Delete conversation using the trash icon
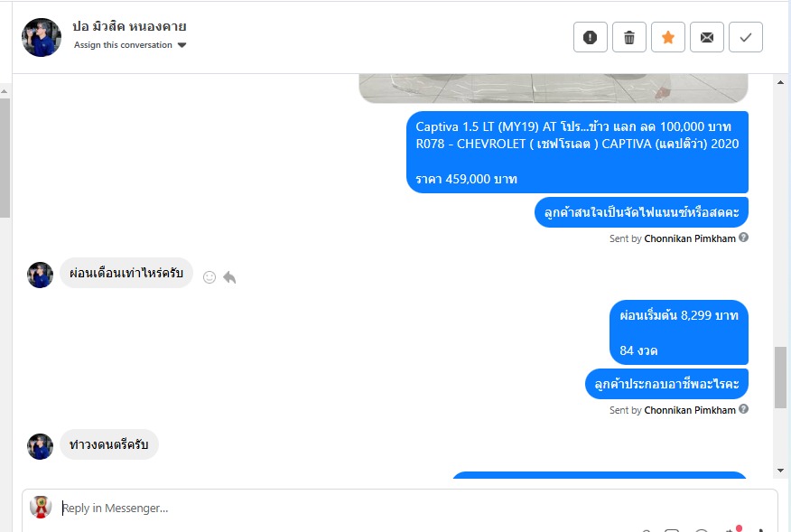Screen dimensions: 791x532 [629, 37]
